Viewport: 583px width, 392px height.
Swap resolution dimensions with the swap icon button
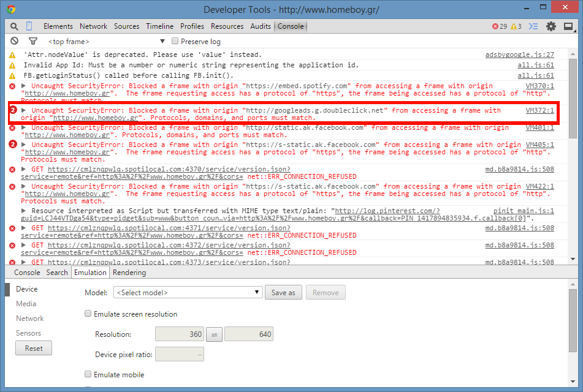pos(214,334)
